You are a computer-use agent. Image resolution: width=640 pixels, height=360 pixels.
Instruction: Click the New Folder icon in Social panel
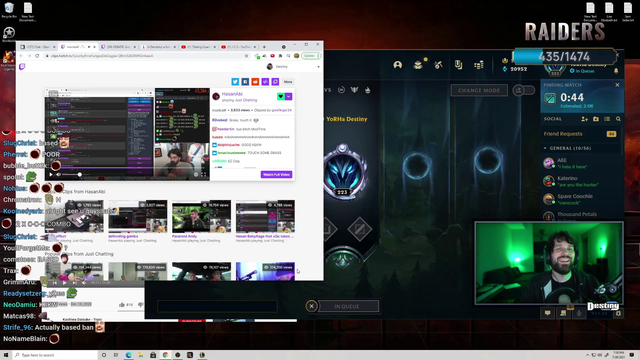pyautogui.click(x=596, y=119)
